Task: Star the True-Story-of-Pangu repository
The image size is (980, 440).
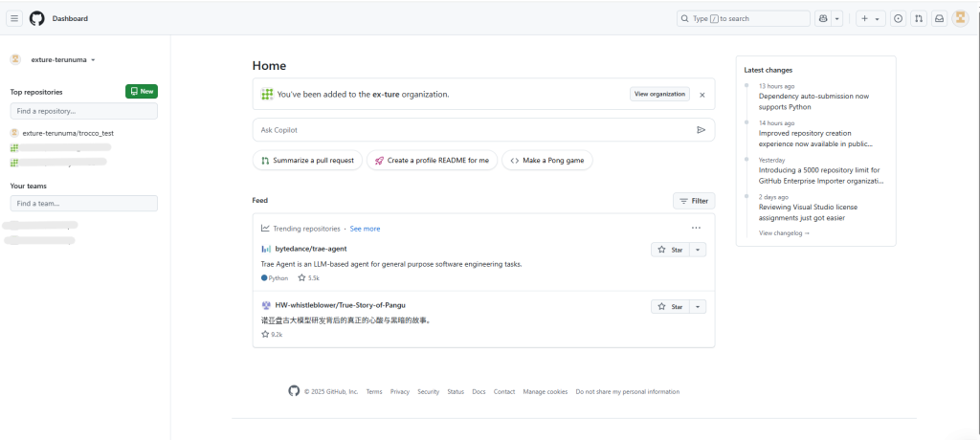Action: pyautogui.click(x=670, y=306)
